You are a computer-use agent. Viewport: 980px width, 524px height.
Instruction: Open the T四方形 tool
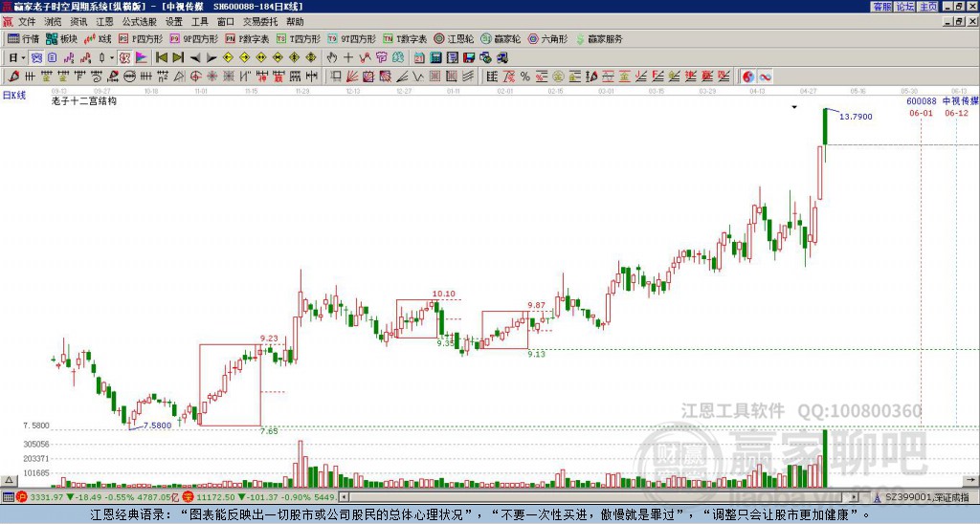299,38
